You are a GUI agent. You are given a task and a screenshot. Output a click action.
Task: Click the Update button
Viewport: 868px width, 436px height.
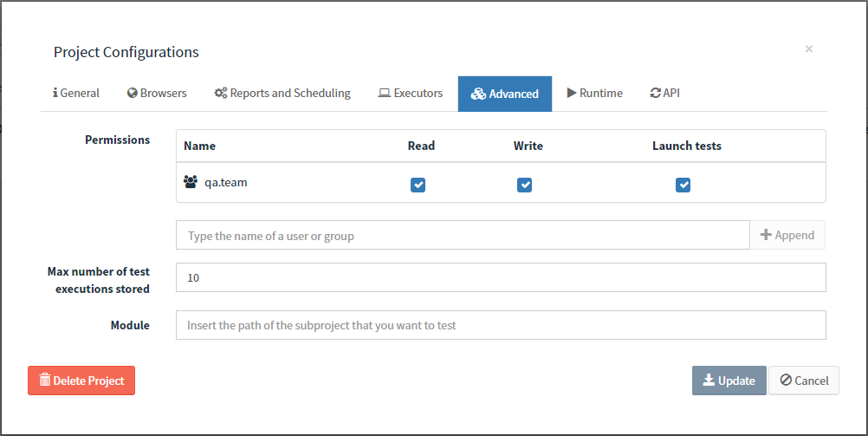coord(729,380)
